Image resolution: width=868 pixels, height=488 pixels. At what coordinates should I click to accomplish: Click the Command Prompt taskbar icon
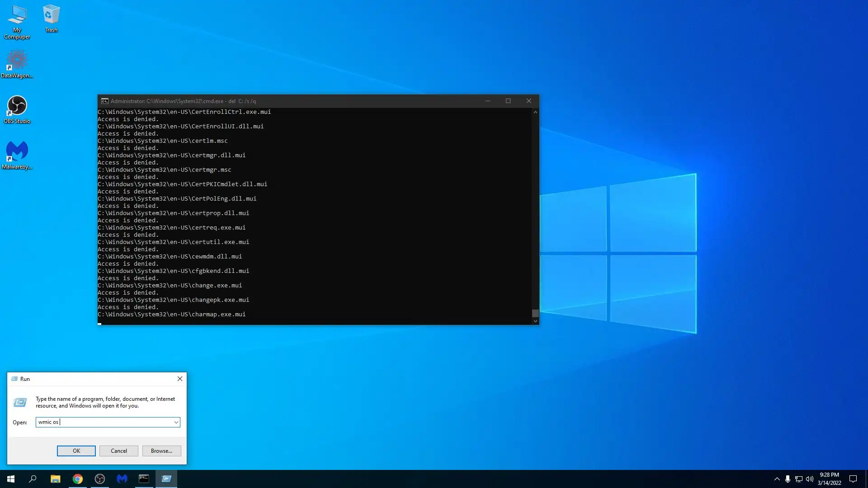pos(144,479)
